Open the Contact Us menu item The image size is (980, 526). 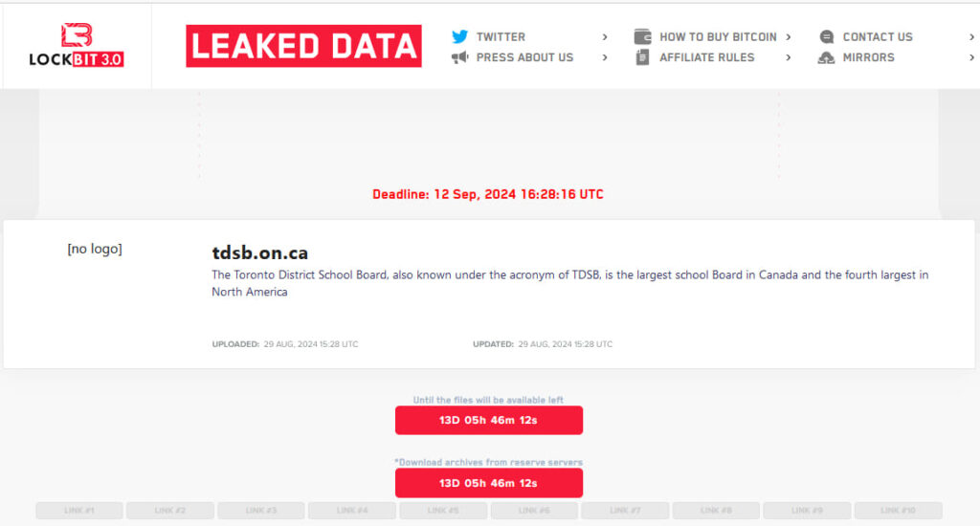pos(878,37)
